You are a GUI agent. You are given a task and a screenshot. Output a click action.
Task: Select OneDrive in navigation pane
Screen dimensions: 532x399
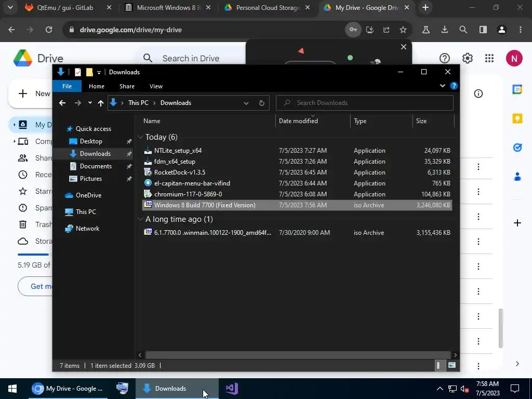coord(88,195)
